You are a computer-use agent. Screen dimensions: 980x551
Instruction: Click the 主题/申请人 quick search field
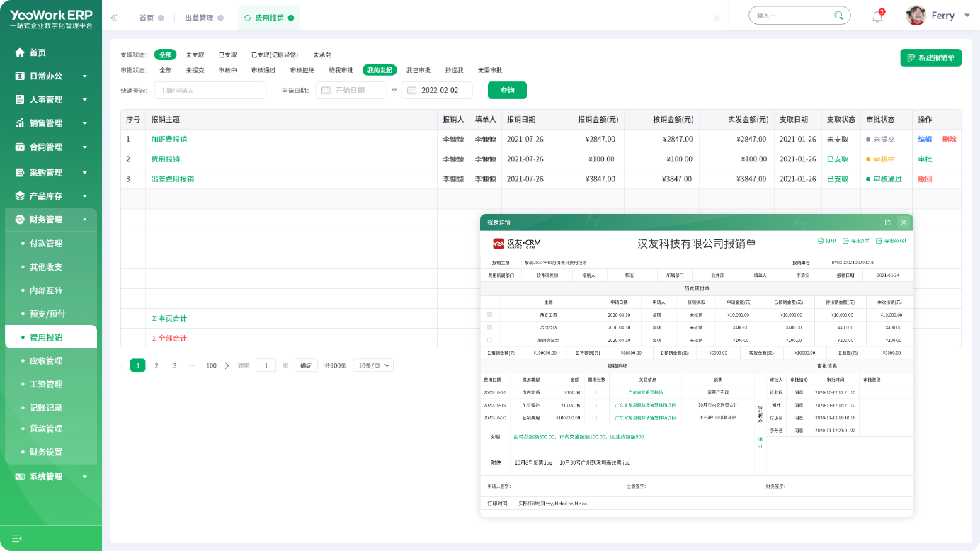click(x=210, y=91)
